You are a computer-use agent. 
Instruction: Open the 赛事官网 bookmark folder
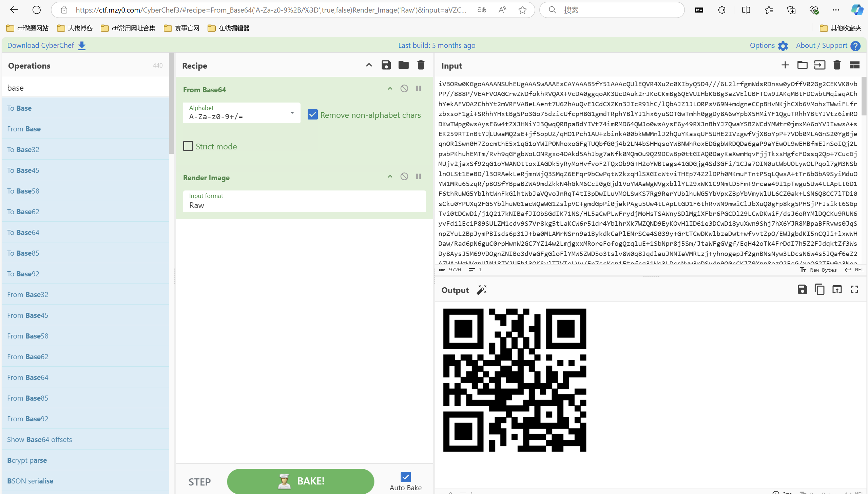pyautogui.click(x=181, y=28)
